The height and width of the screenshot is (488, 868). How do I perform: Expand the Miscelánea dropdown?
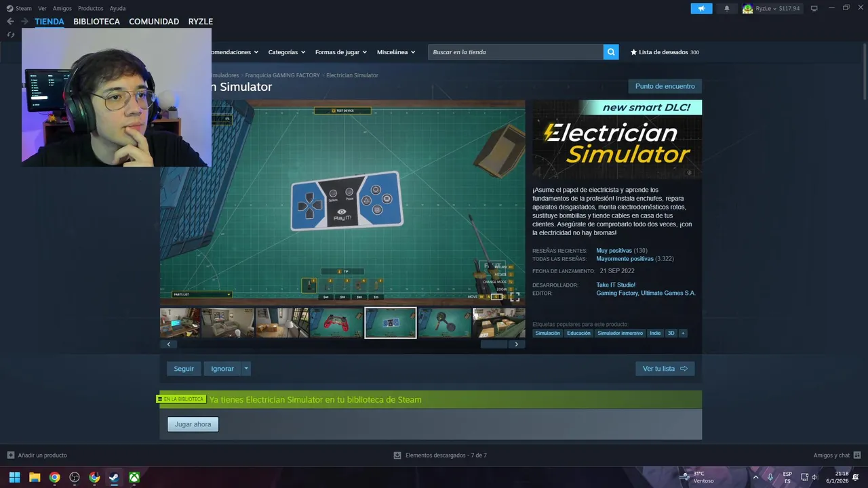pos(396,52)
